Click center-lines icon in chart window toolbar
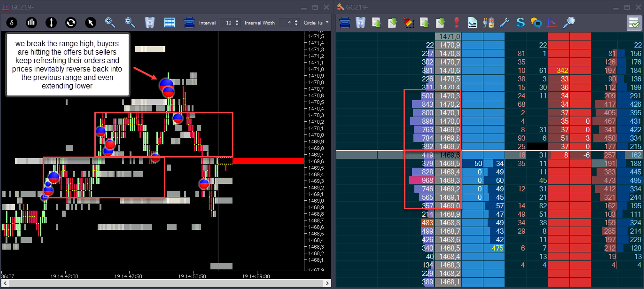644x289 pixels. tap(189, 23)
